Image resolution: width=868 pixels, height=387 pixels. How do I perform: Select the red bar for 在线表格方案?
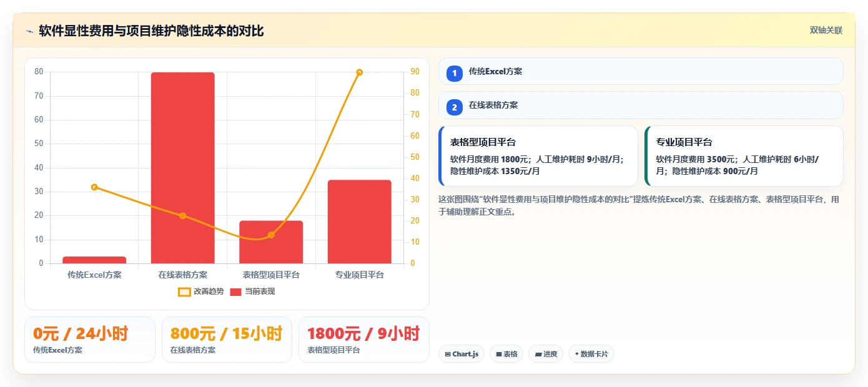pos(183,168)
